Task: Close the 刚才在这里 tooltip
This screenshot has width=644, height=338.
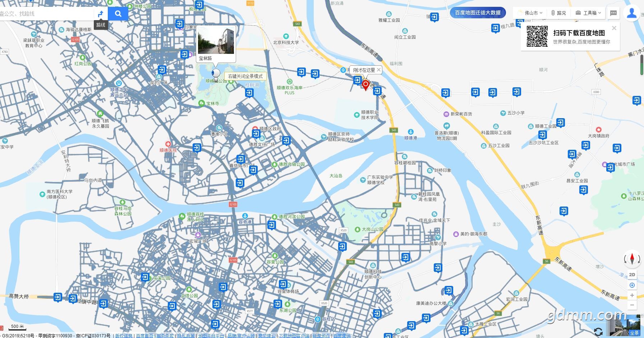Action: tap(378, 70)
